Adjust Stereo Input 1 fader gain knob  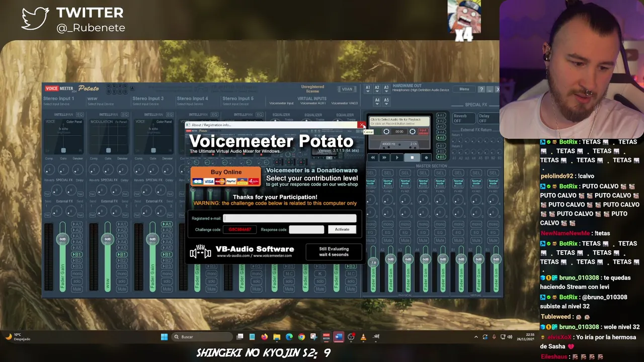(x=62, y=239)
